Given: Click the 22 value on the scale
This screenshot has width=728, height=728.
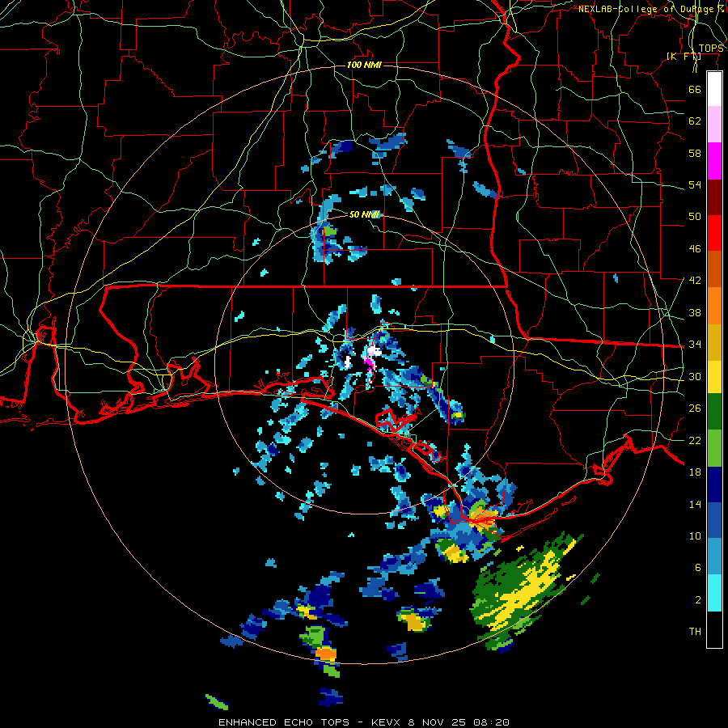Looking at the screenshot, I should (x=695, y=440).
